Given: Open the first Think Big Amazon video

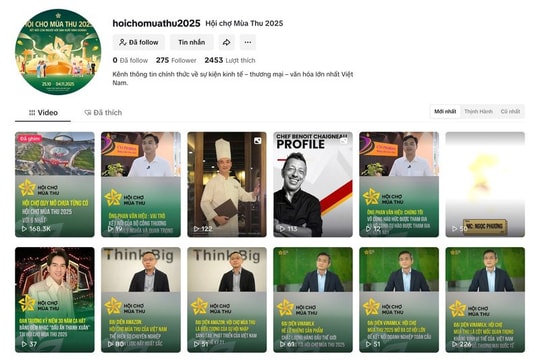Looking at the screenshot, I should point(141,300).
